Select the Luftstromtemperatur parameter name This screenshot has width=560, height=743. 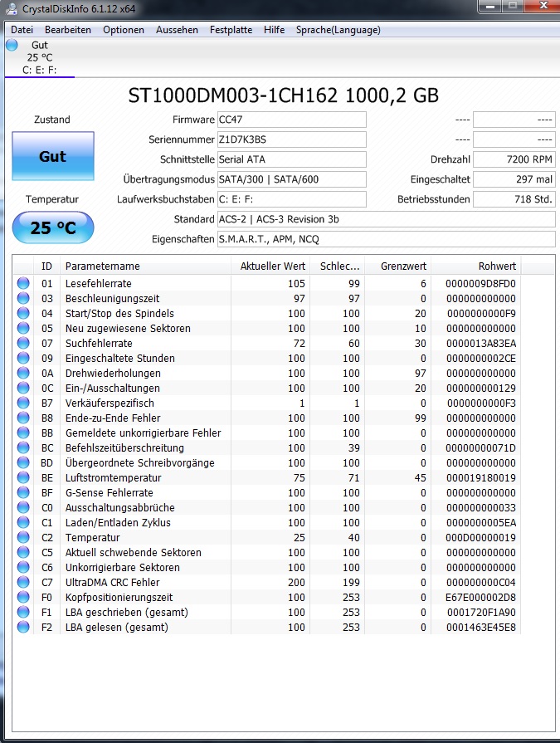pyautogui.click(x=113, y=477)
